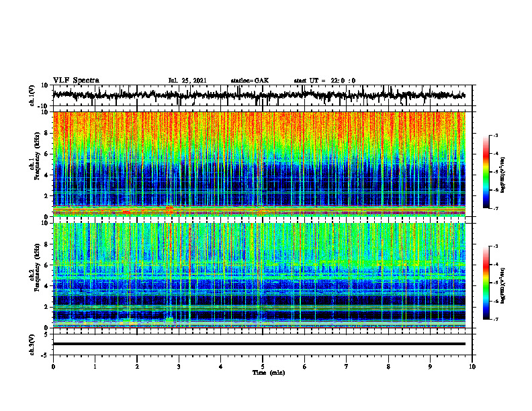532x411 pixels.
Task: Click the "-3" label on ch.1 colorbar
Action: [x=495, y=135]
